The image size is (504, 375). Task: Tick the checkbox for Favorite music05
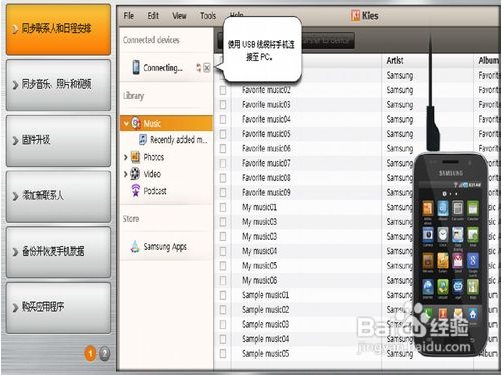[x=223, y=134]
